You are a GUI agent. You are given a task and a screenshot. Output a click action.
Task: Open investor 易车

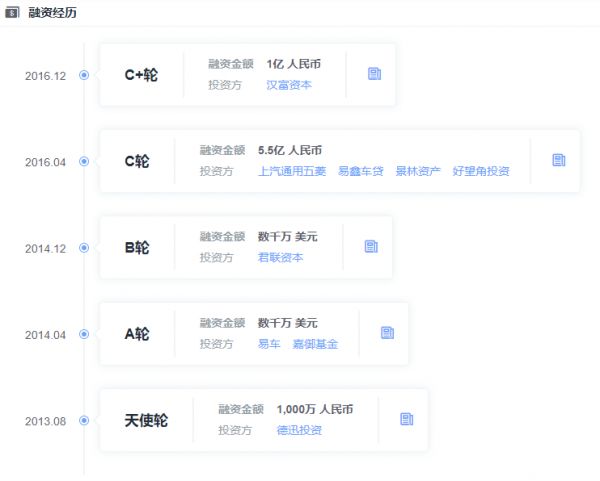pyautogui.click(x=269, y=344)
